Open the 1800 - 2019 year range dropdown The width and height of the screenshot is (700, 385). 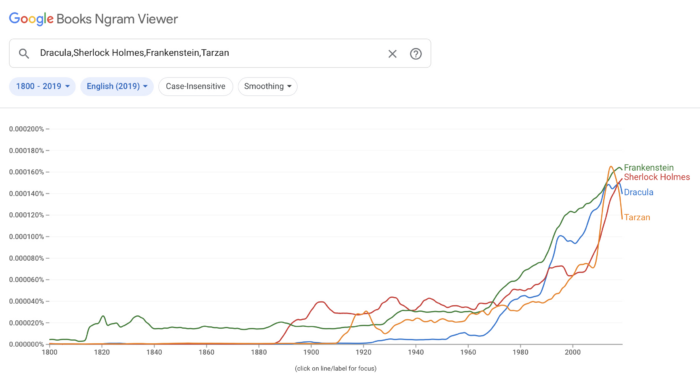click(x=42, y=86)
